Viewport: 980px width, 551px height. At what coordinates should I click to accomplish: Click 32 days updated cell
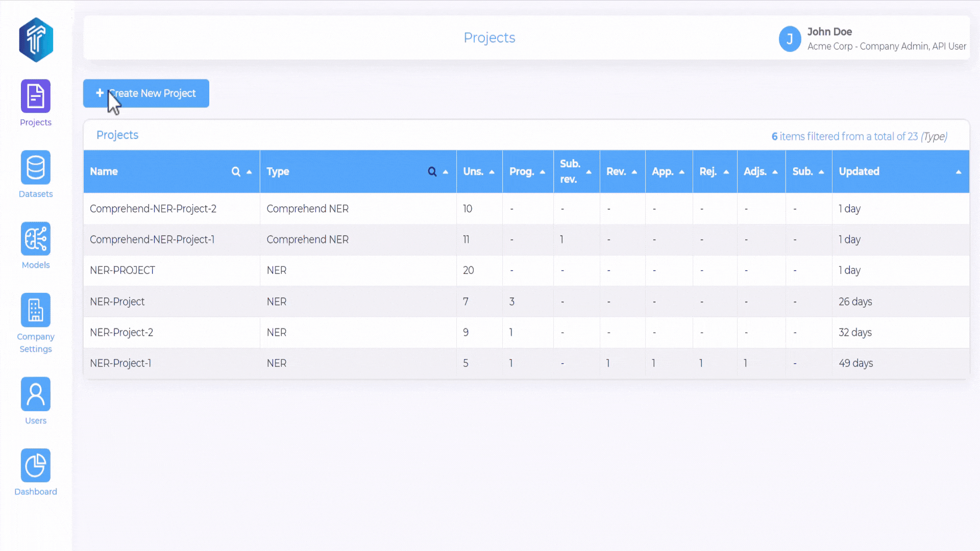point(855,333)
